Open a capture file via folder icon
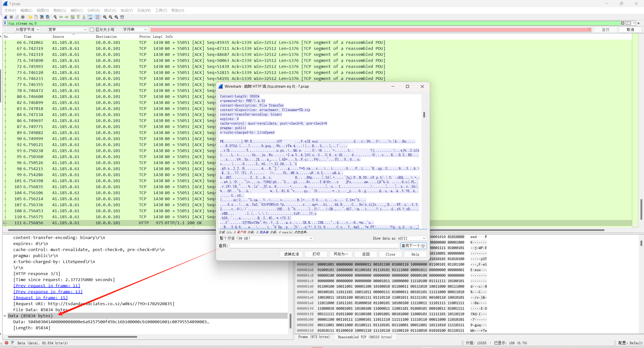644x348 pixels. pyautogui.click(x=30, y=17)
